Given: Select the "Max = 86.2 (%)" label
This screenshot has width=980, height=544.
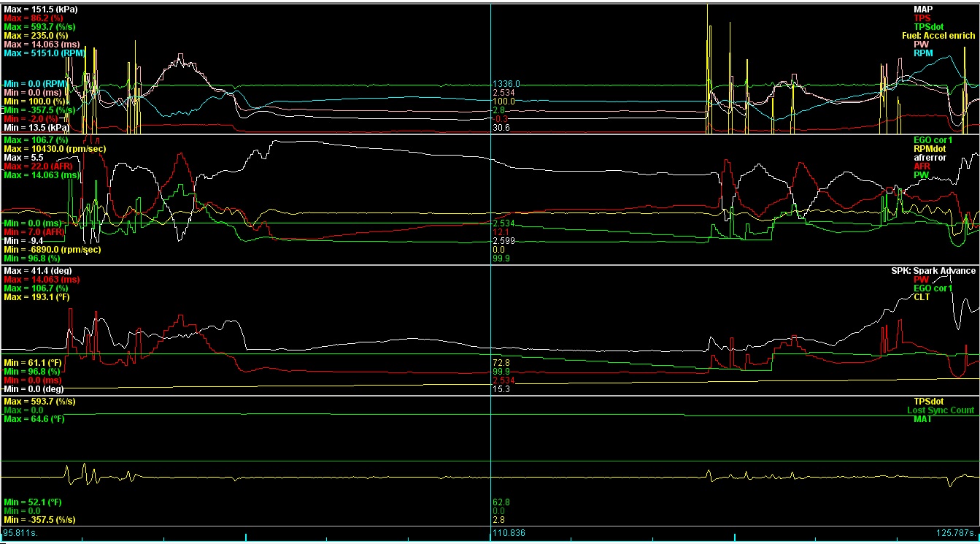Looking at the screenshot, I should tap(34, 18).
